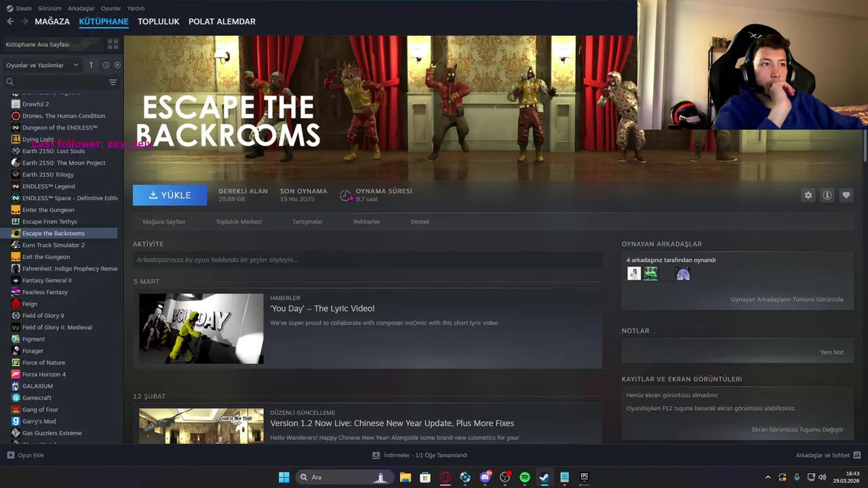Open Friends and Chat icon

857,455
